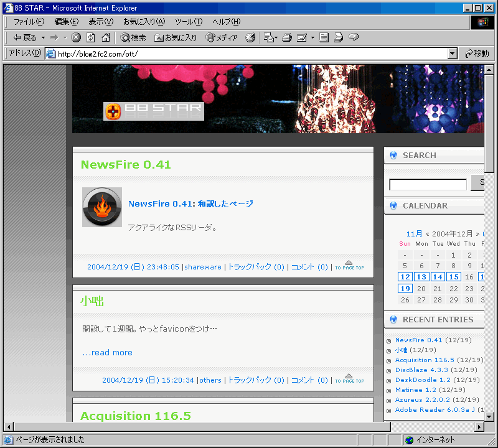Select day 15 in the calendar
The width and height of the screenshot is (498, 448).
pyautogui.click(x=454, y=277)
